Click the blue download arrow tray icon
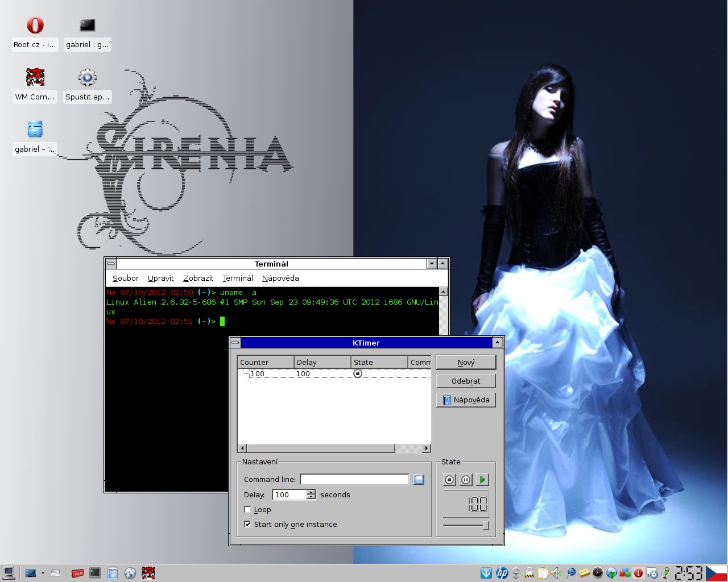This screenshot has height=582, width=728. 486,573
